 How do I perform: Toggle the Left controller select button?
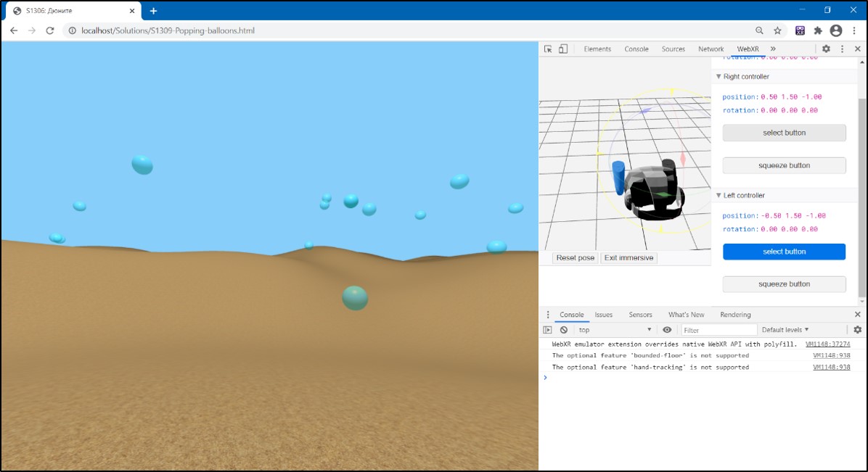[x=784, y=252]
